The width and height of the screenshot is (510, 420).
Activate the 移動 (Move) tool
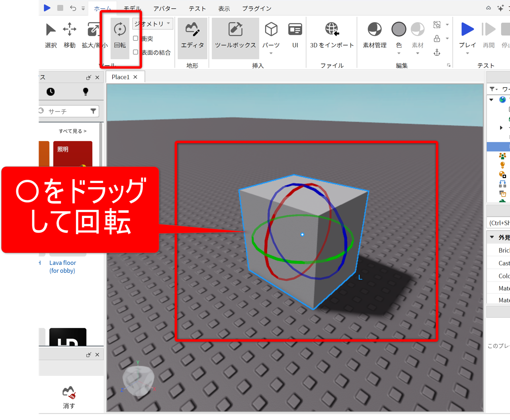(70, 35)
